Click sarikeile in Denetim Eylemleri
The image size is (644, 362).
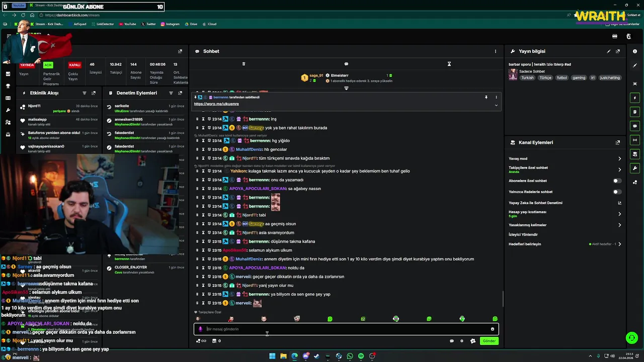pyautogui.click(x=122, y=106)
